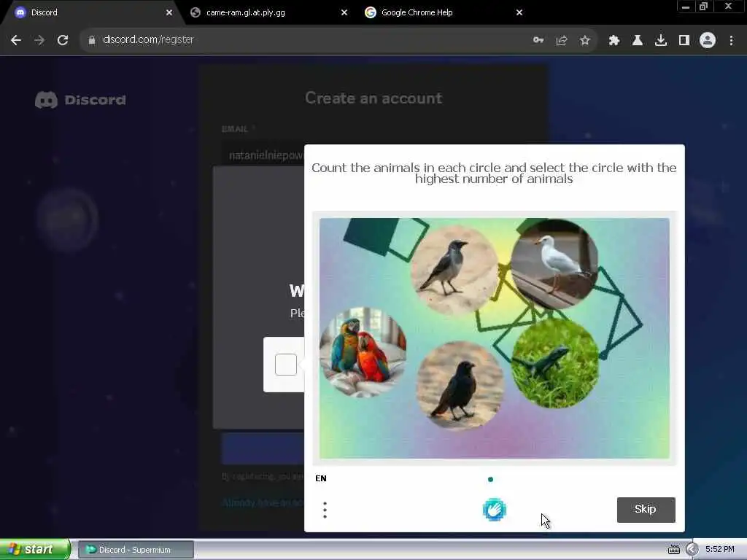The image size is (747, 560).
Task: Share this page via the share icon
Action: (562, 40)
